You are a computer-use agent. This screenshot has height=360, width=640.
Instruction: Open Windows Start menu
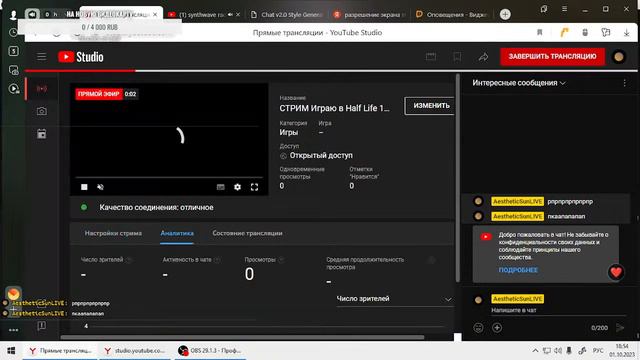tap(11, 351)
